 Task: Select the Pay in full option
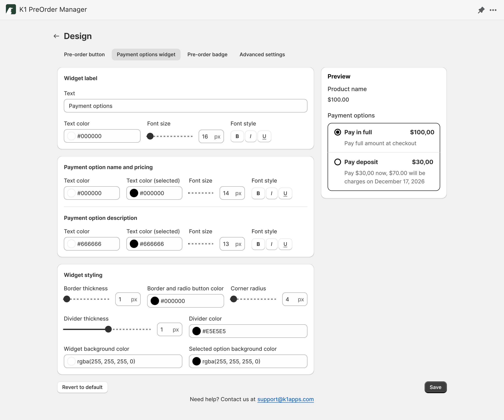(x=337, y=132)
